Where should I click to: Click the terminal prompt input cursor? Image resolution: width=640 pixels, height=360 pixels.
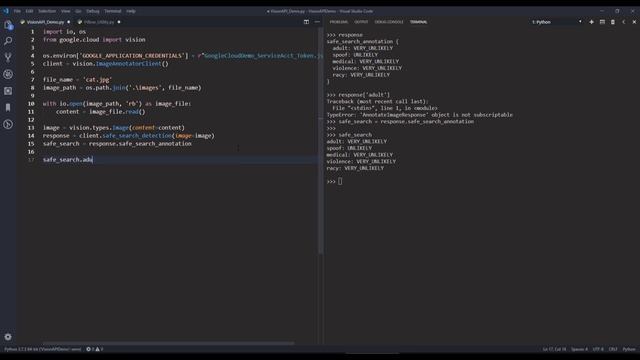(x=340, y=181)
